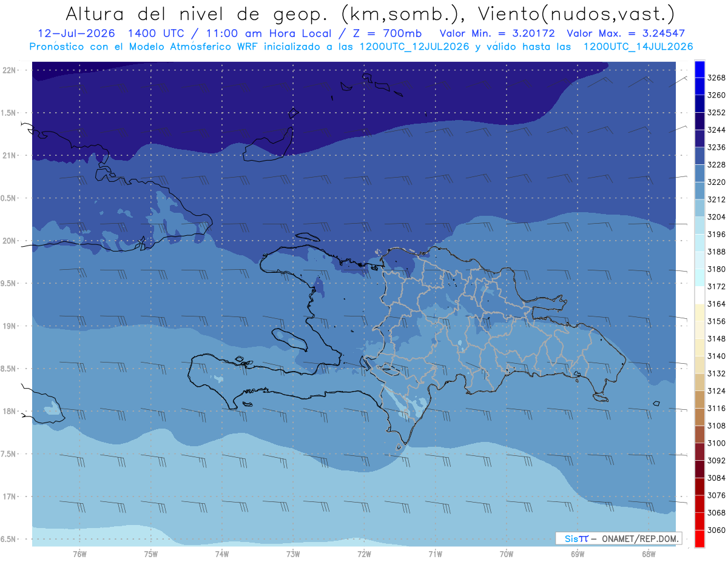Click the color bar segment between 3092 and 3084
The width and height of the screenshot is (728, 562).
click(x=699, y=469)
